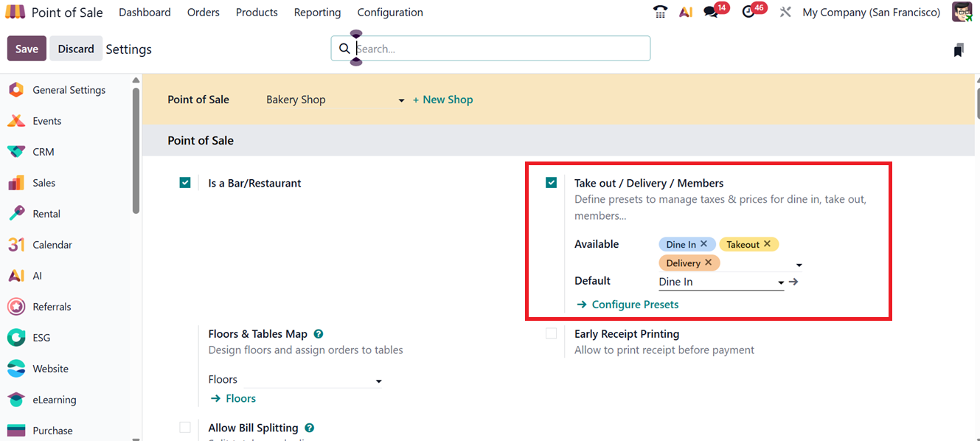Remove the Takeout preset tag
Image resolution: width=980 pixels, height=441 pixels.
(x=767, y=244)
